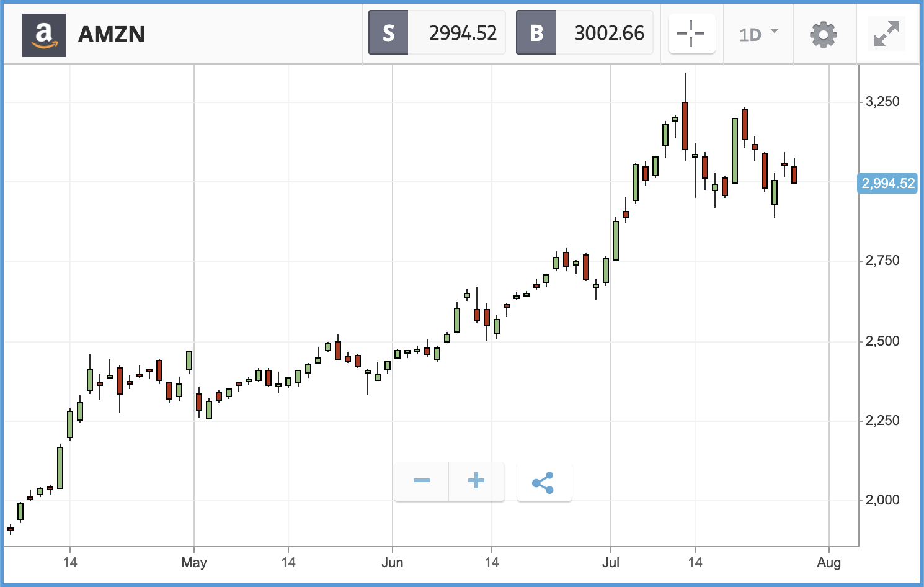Open the 1D timeframe dropdown
Viewport: 924px width, 587px height.
(758, 34)
